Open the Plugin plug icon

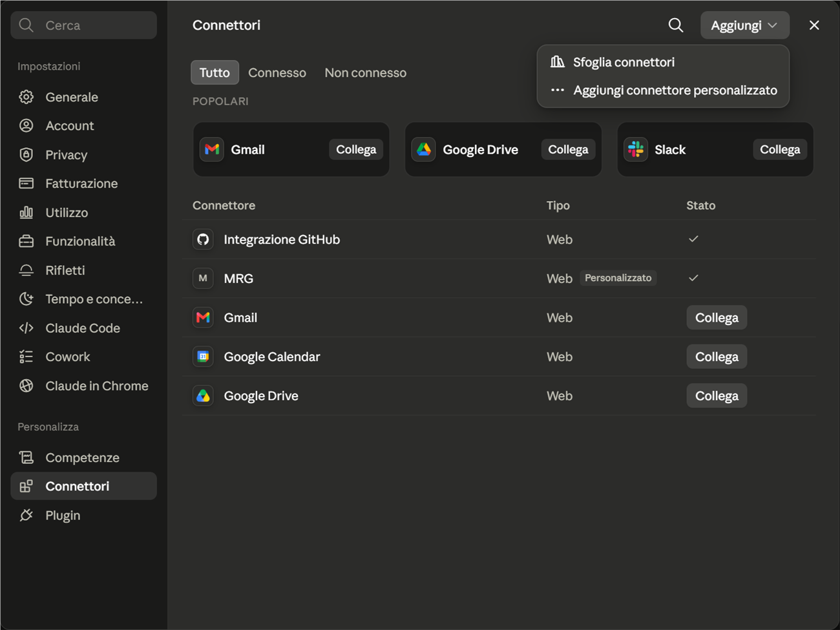click(26, 516)
